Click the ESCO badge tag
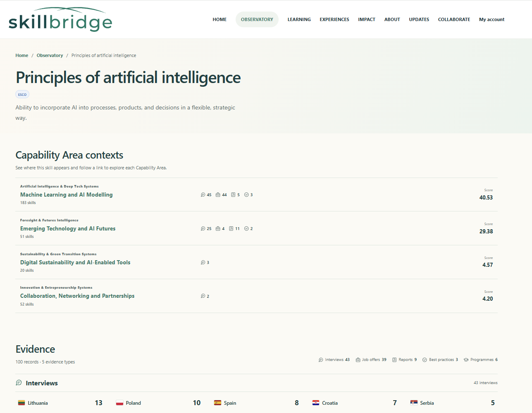532x413 pixels. click(22, 95)
